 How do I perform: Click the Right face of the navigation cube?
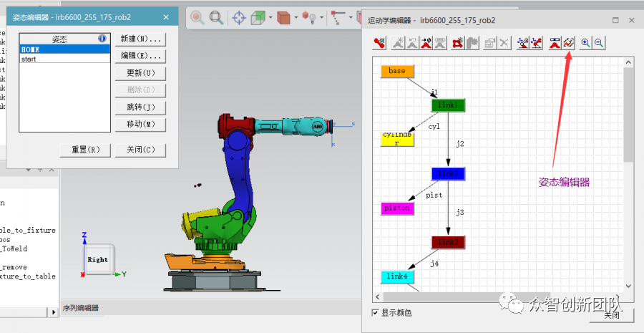tap(98, 259)
